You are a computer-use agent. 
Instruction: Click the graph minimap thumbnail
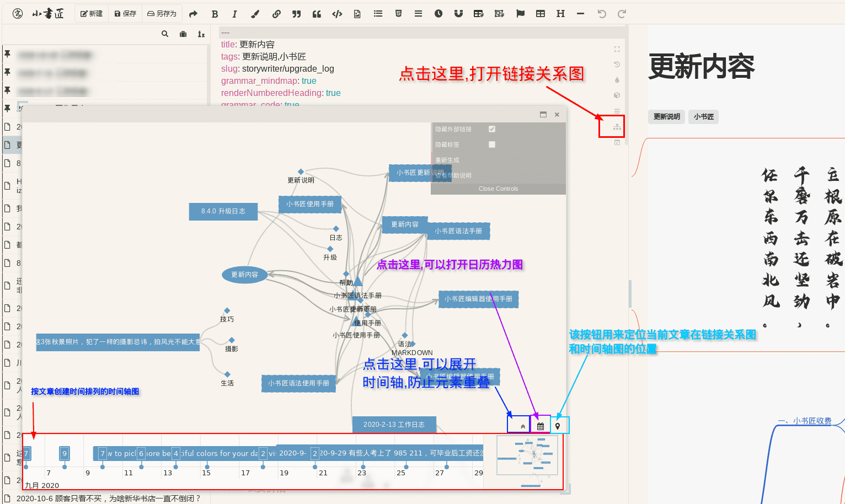pyautogui.click(x=527, y=455)
